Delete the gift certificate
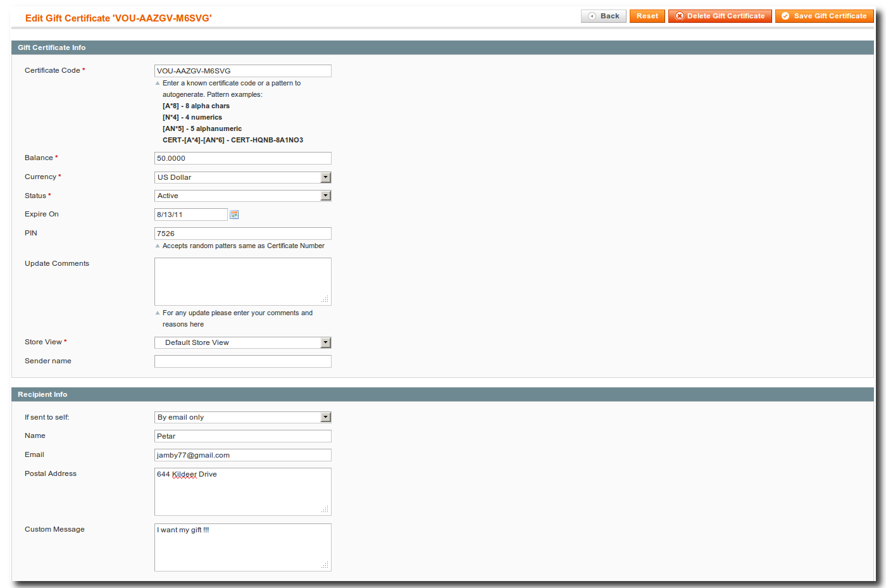886x588 pixels. click(720, 16)
